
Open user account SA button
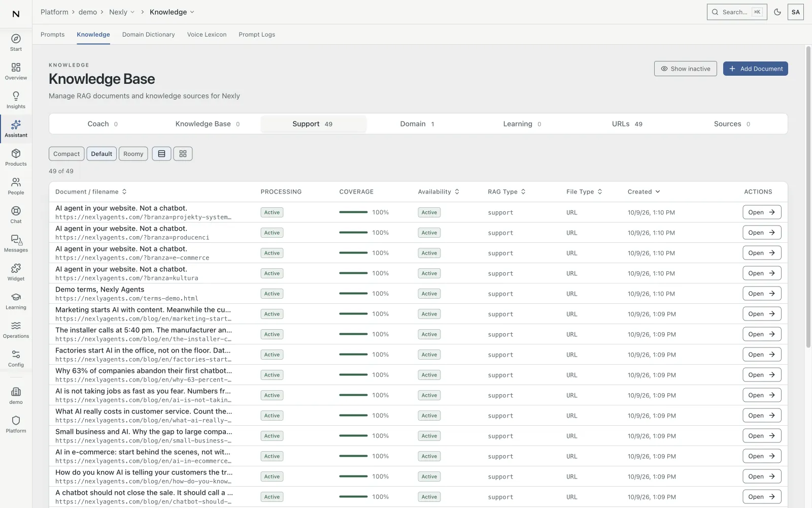pyautogui.click(x=795, y=12)
